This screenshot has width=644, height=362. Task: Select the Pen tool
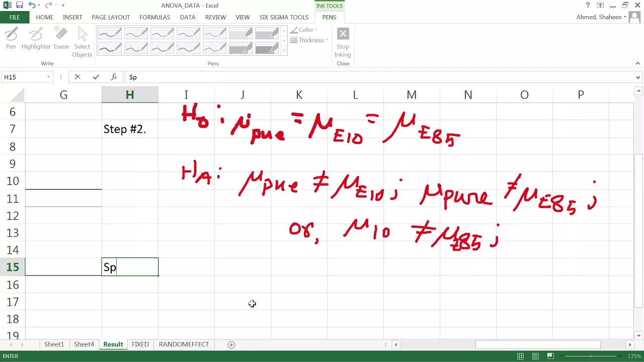11,39
